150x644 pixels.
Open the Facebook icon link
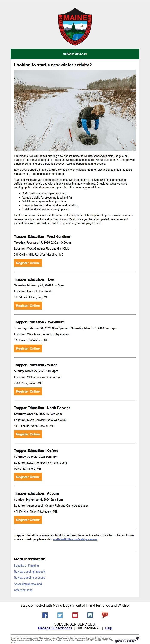click(45, 615)
